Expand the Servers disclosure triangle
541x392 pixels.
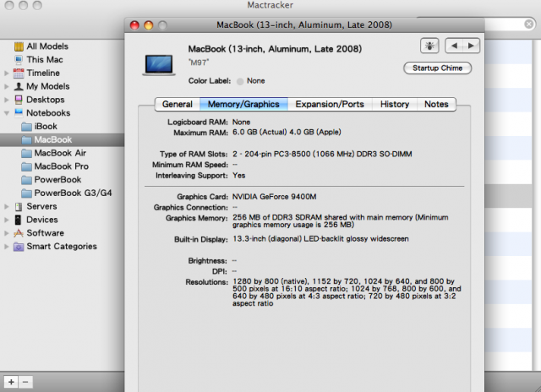[x=6, y=206]
